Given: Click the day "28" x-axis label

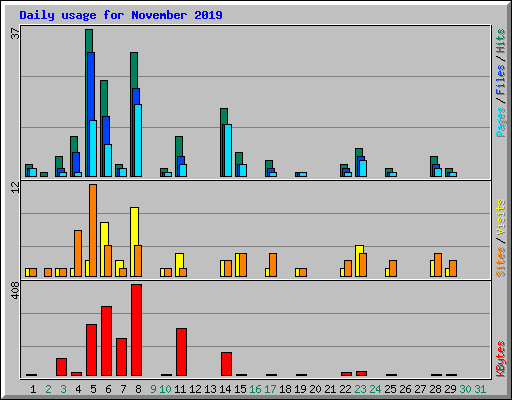Looking at the screenshot, I should point(435,389).
